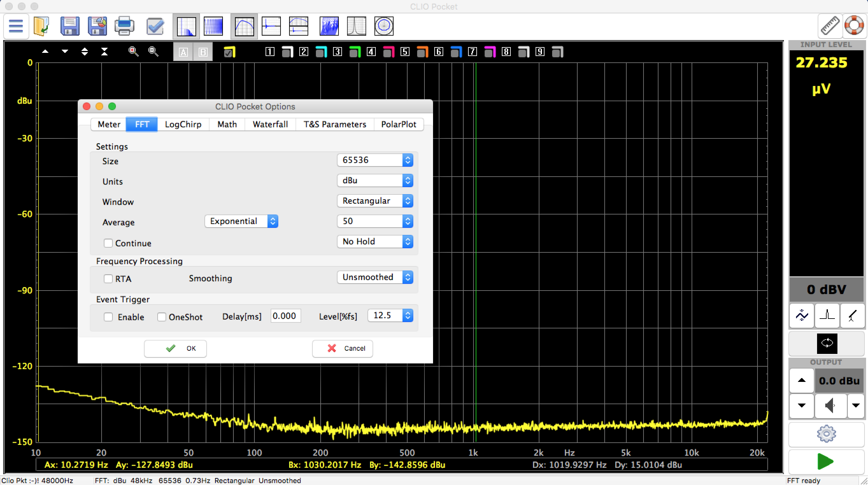The width and height of the screenshot is (868, 485).
Task: Save the measurement with the floppy disk icon
Action: 70,26
